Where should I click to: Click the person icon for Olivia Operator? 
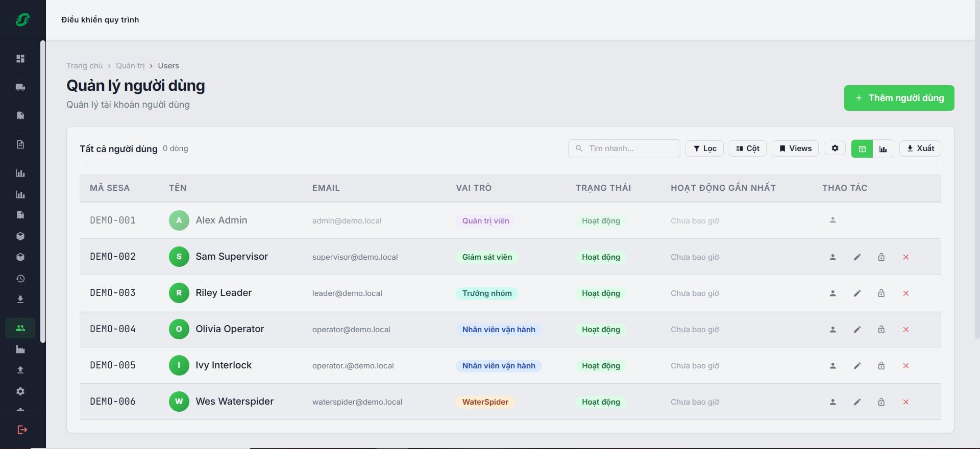click(832, 330)
